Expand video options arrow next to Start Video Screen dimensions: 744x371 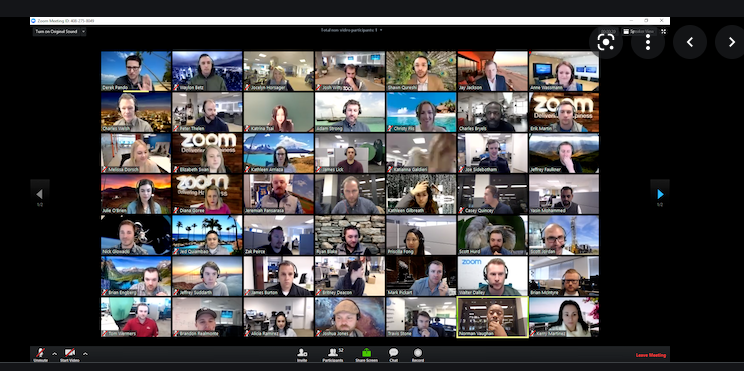coord(85,353)
